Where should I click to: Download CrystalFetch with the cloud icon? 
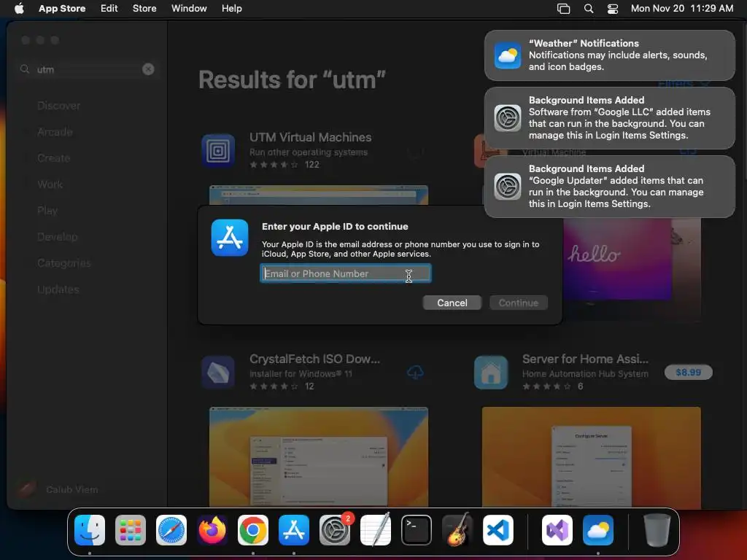tap(415, 373)
